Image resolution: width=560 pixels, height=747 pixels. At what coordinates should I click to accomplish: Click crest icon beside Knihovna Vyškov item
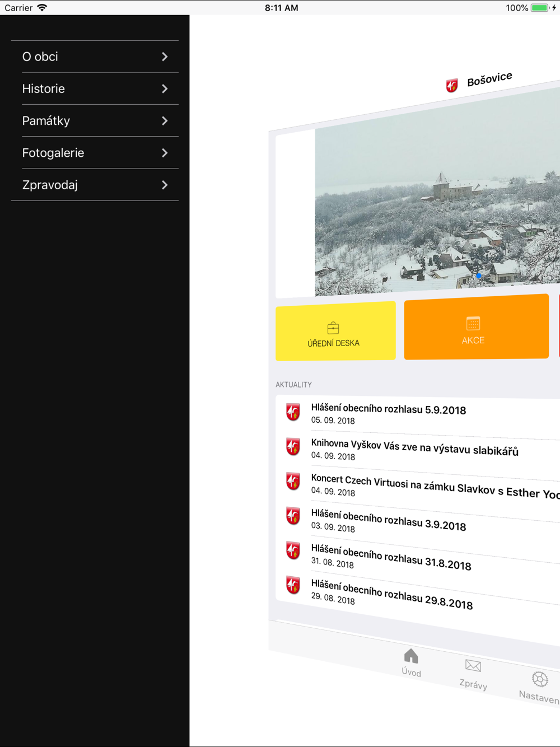[293, 447]
